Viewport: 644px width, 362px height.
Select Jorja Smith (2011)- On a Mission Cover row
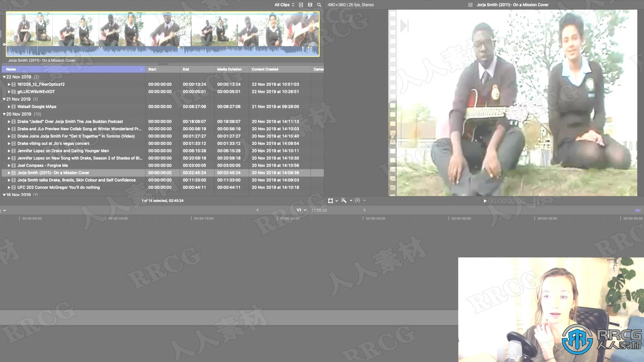(x=163, y=173)
